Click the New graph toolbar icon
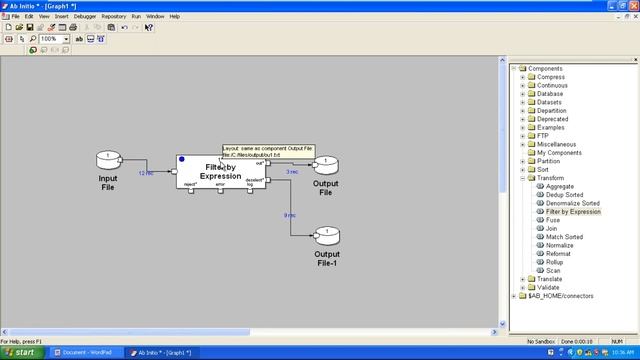 click(x=8, y=27)
